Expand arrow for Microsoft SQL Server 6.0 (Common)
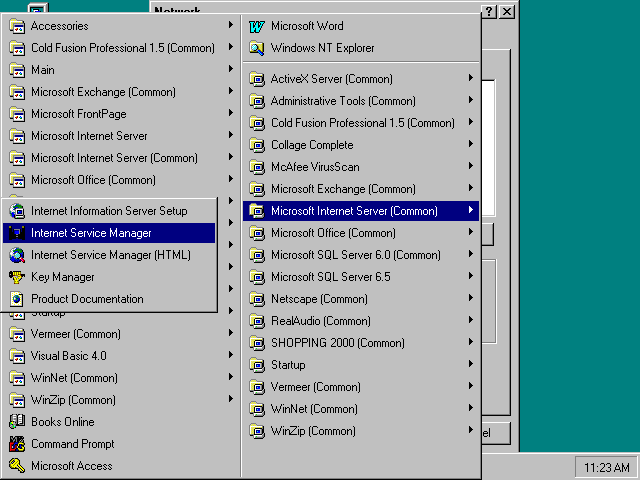Image resolution: width=640 pixels, height=480 pixels. click(x=471, y=254)
